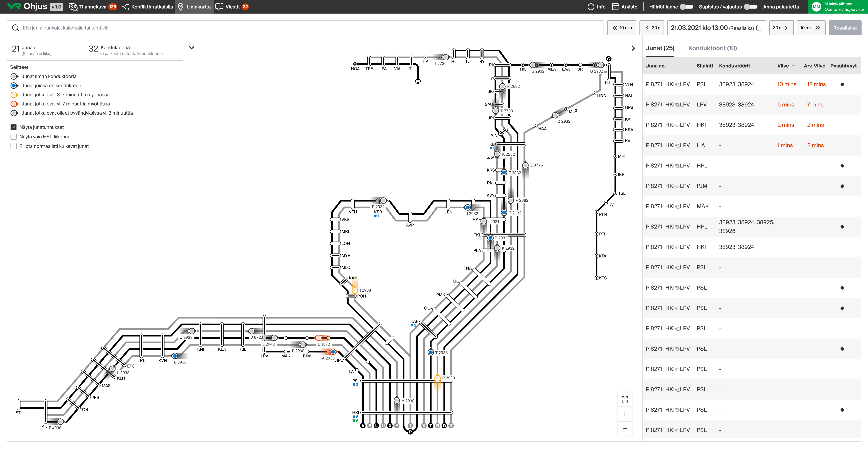This screenshot has width=868, height=453.
Task: Jump back 10 min
Action: pos(622,28)
